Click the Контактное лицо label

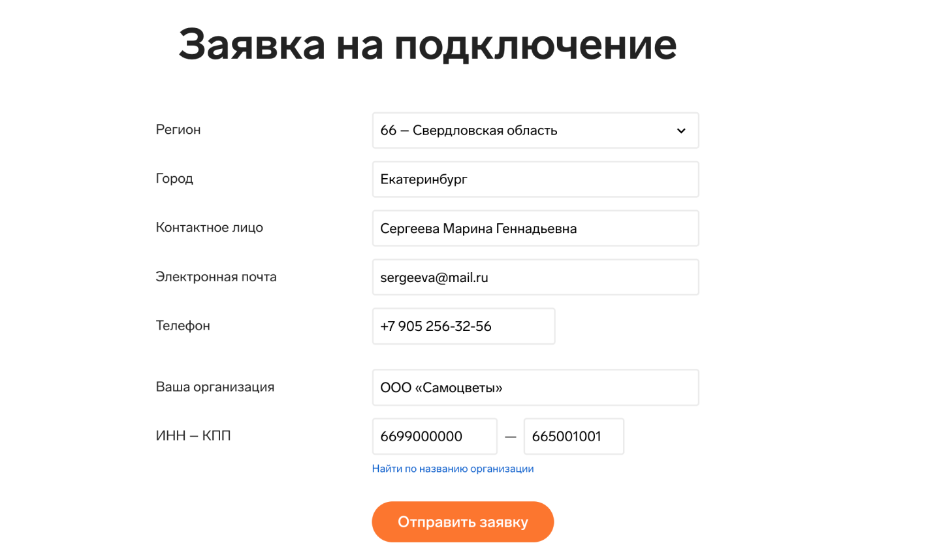point(209,228)
